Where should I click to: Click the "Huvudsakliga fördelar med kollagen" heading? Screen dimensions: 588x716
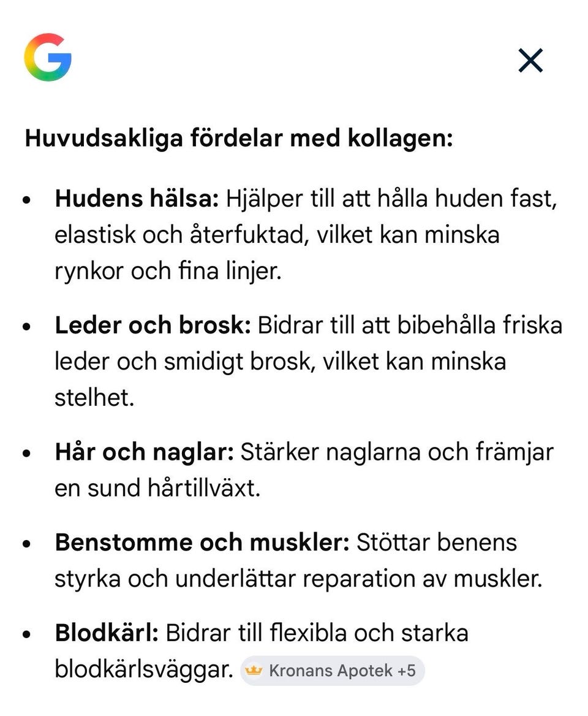tap(239, 139)
